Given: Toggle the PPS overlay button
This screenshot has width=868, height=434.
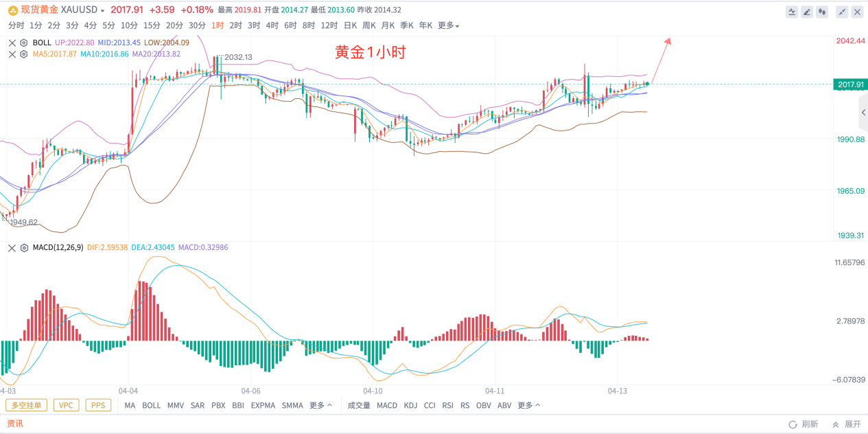Looking at the screenshot, I should pyautogui.click(x=98, y=405).
